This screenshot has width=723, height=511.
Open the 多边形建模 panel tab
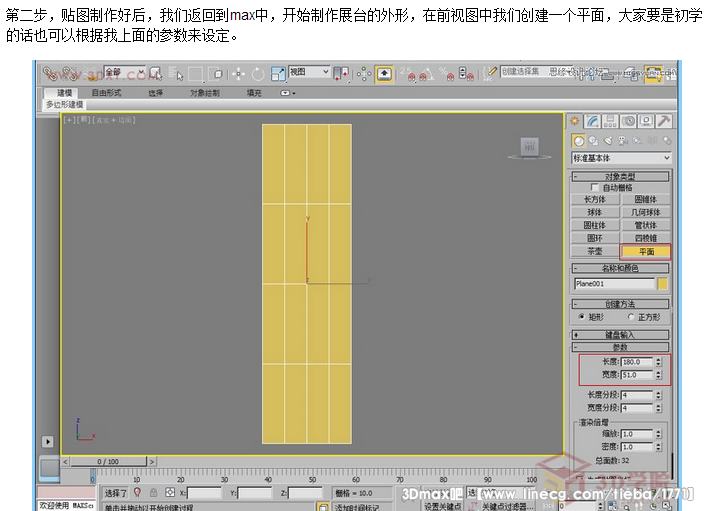pos(65,105)
